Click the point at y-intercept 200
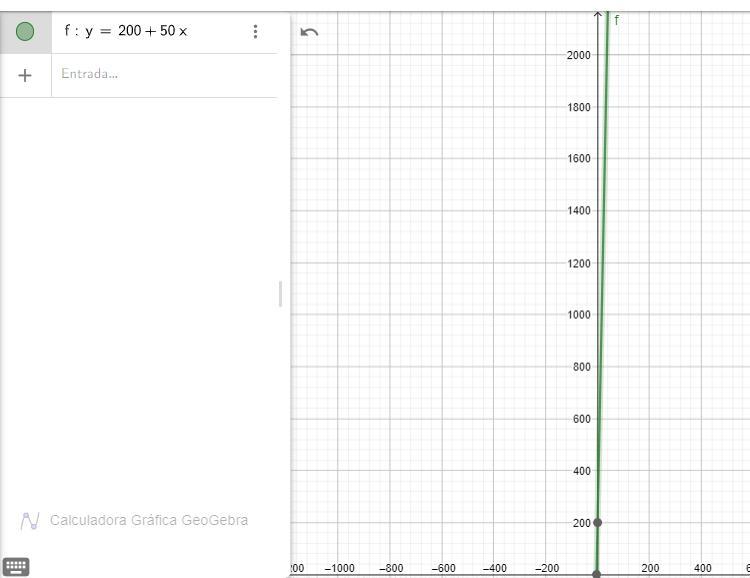Viewport: 750px width, 578px height. 597,522
